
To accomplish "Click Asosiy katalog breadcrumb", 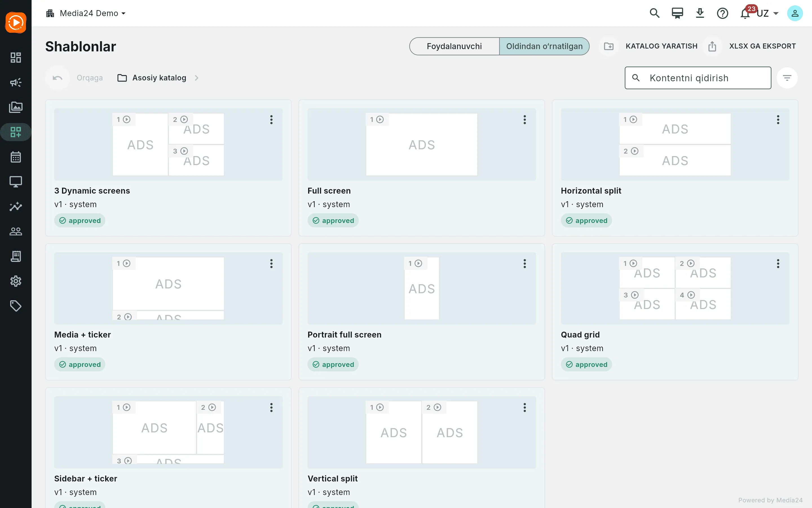I will click(x=159, y=78).
